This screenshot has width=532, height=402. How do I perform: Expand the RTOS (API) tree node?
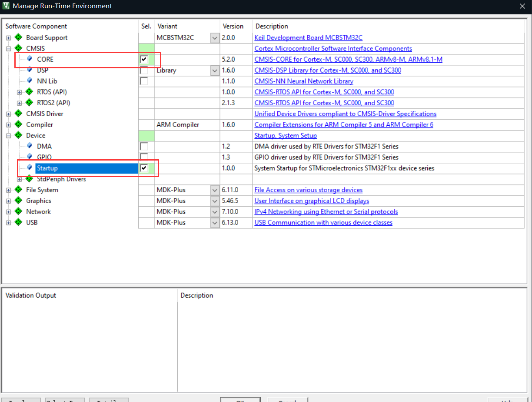(19, 92)
